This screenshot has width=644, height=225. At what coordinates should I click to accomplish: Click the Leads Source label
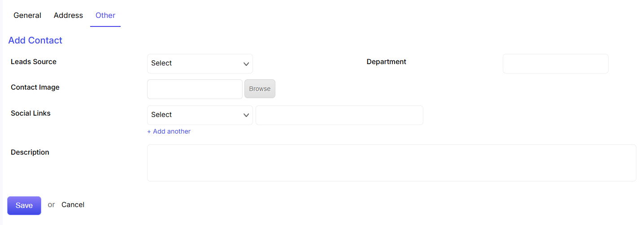pyautogui.click(x=34, y=62)
